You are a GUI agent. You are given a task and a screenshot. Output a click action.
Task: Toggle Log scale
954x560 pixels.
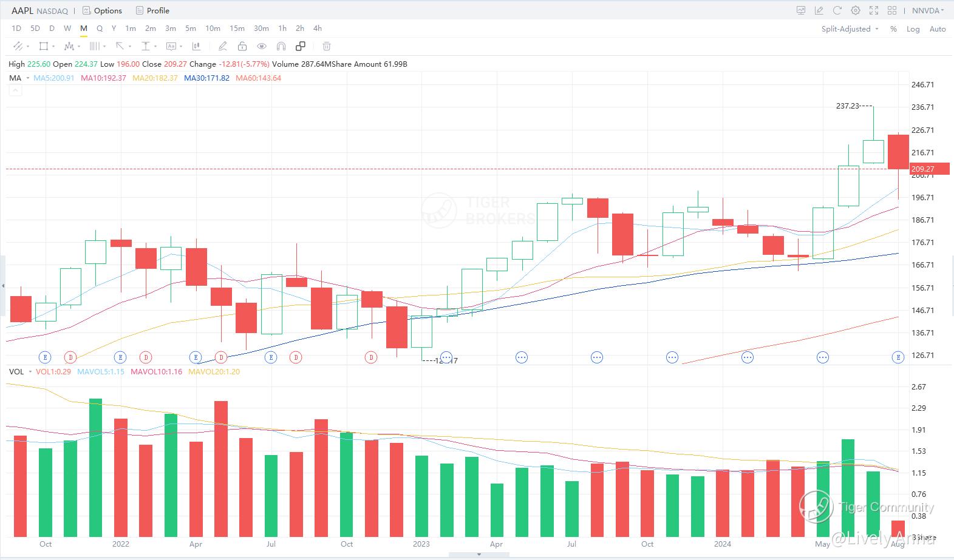(x=913, y=29)
